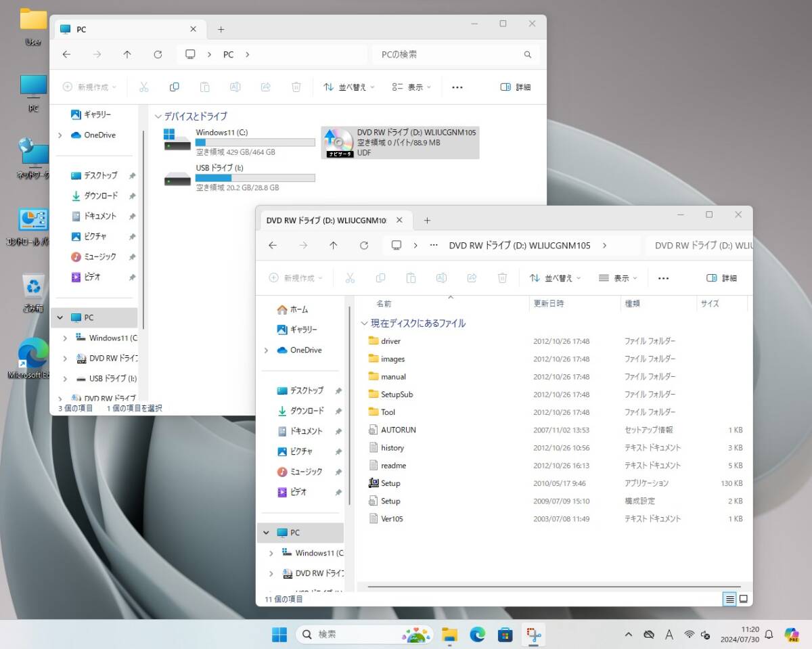Add new tab in DVD drive window
The height and width of the screenshot is (649, 812).
(x=427, y=221)
